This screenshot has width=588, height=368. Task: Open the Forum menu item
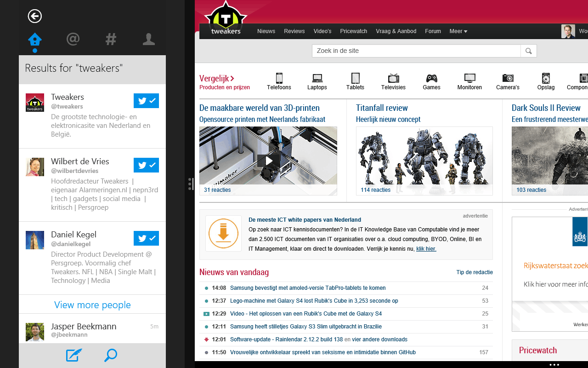pyautogui.click(x=433, y=31)
